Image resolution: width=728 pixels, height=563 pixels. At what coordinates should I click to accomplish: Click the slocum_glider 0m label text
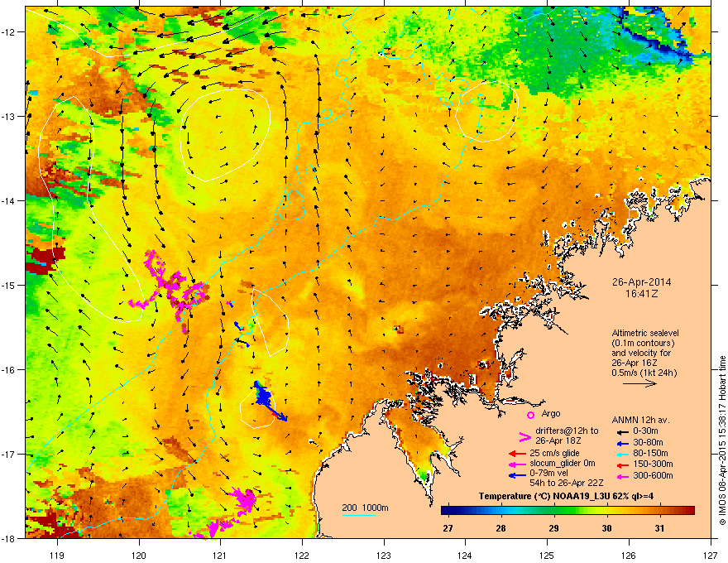click(x=563, y=464)
